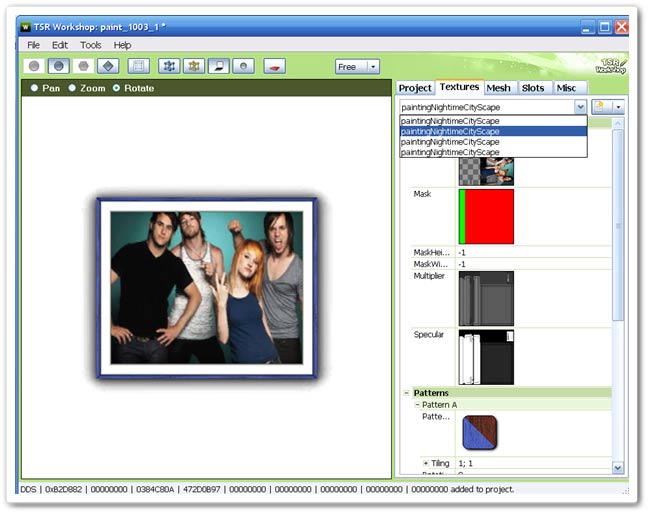Collapse the Patterns section

[x=407, y=393]
